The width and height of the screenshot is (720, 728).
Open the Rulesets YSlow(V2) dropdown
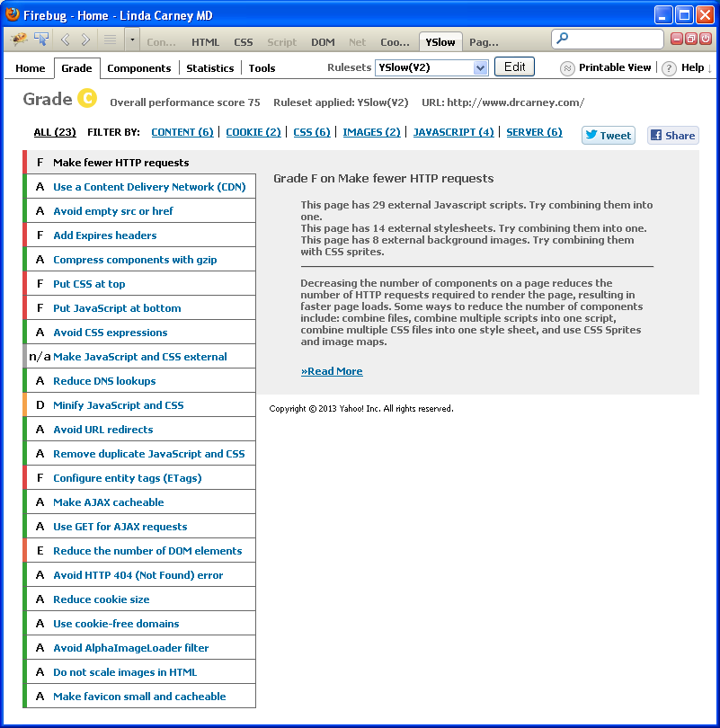[x=431, y=67]
